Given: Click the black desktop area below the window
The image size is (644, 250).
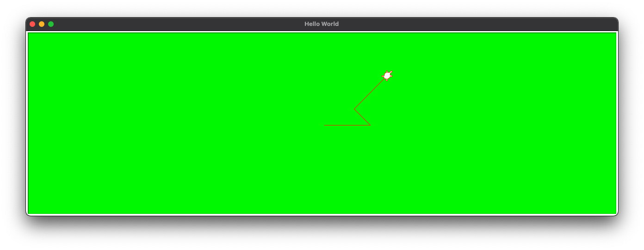Looking at the screenshot, I should point(322,234).
